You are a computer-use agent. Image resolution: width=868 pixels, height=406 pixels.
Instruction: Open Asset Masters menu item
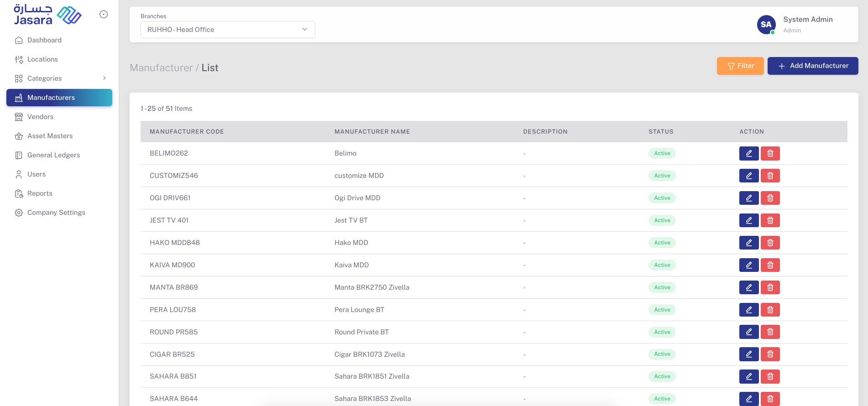(50, 136)
